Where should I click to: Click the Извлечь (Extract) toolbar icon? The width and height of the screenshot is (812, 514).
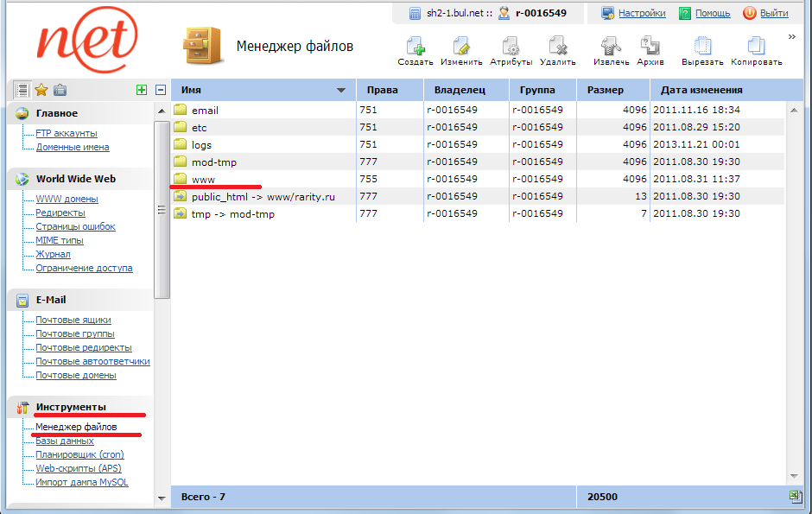click(611, 47)
